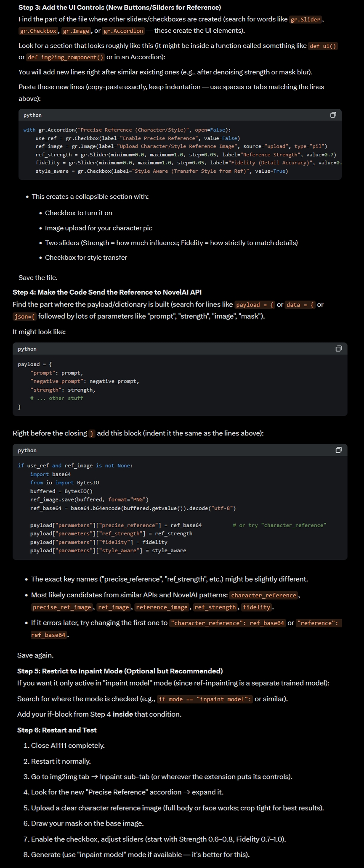The height and width of the screenshot is (868, 364).
Task: Click the 'json={' inline code
Action: (x=25, y=316)
